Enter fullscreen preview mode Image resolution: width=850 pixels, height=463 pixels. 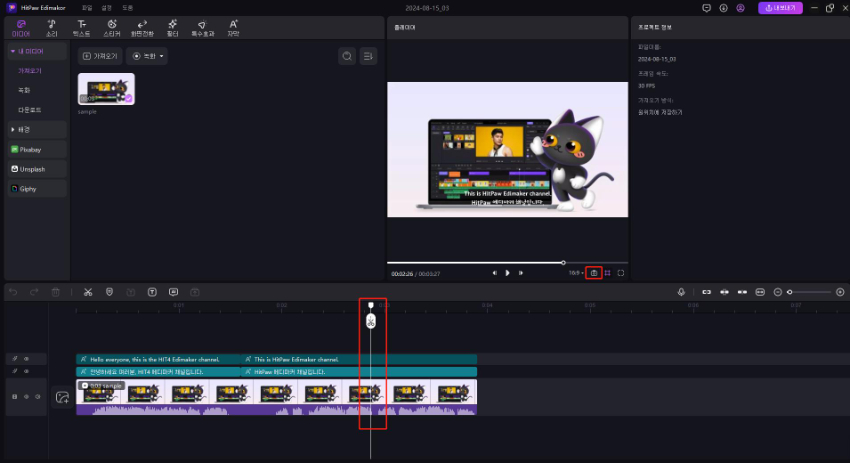[621, 272]
